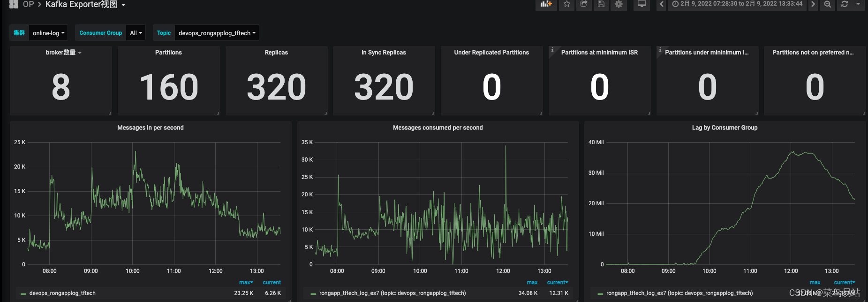Viewport: 868px width, 302px height.
Task: Click the OP folder breadcrumb
Action: [x=28, y=4]
